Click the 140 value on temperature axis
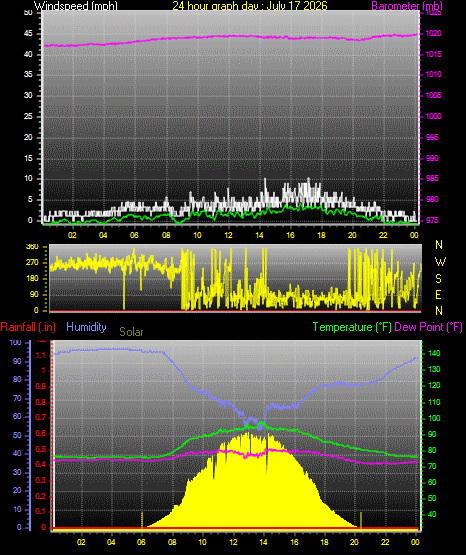The height and width of the screenshot is (555, 466). pos(434,353)
